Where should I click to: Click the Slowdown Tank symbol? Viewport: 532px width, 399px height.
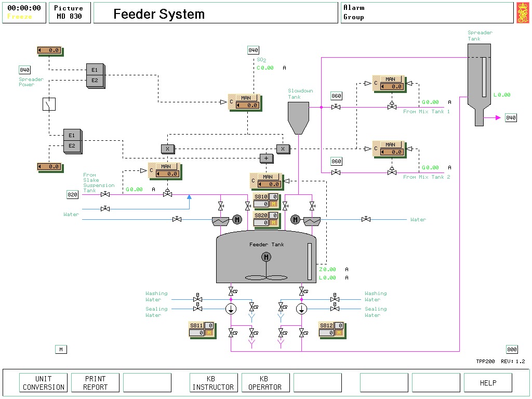pos(299,118)
